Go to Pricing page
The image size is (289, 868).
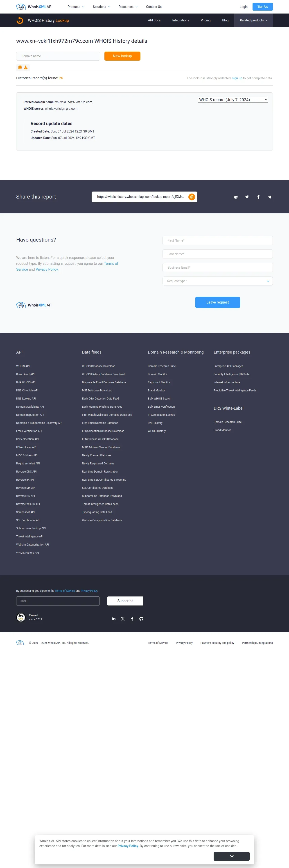pyautogui.click(x=205, y=20)
